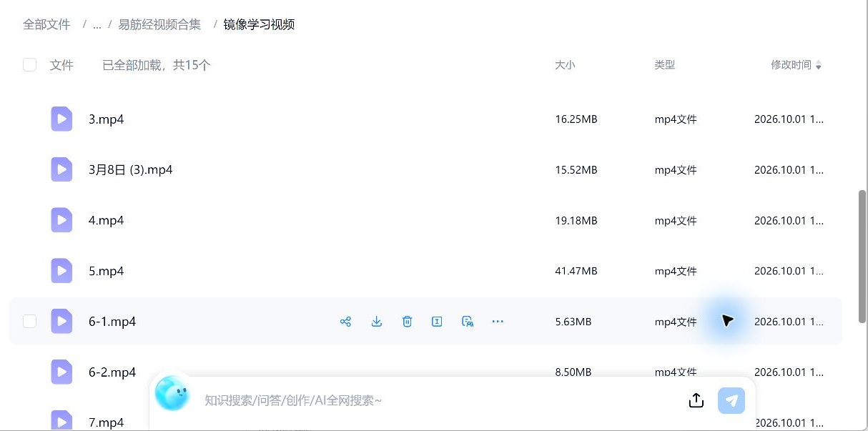The image size is (868, 431).
Task: Click the upload icon in the search bar
Action: pos(696,400)
